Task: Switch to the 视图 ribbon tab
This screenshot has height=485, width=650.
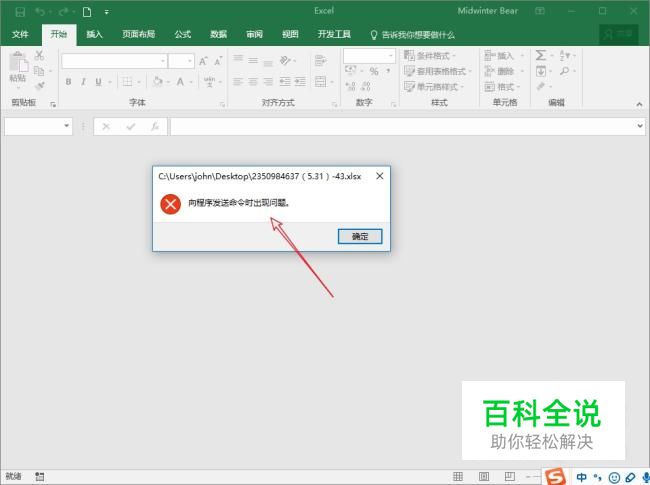Action: tap(290, 34)
